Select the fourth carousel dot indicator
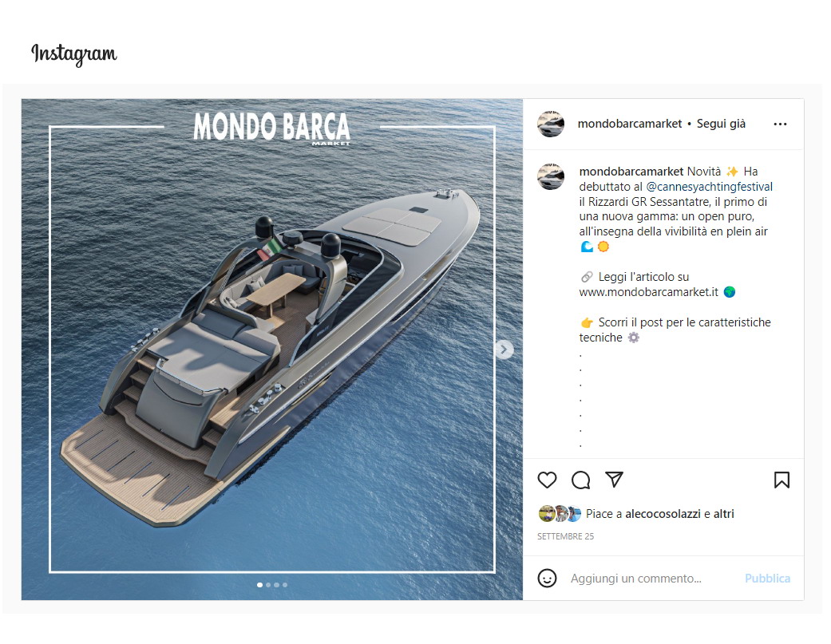831x644 pixels. [285, 585]
